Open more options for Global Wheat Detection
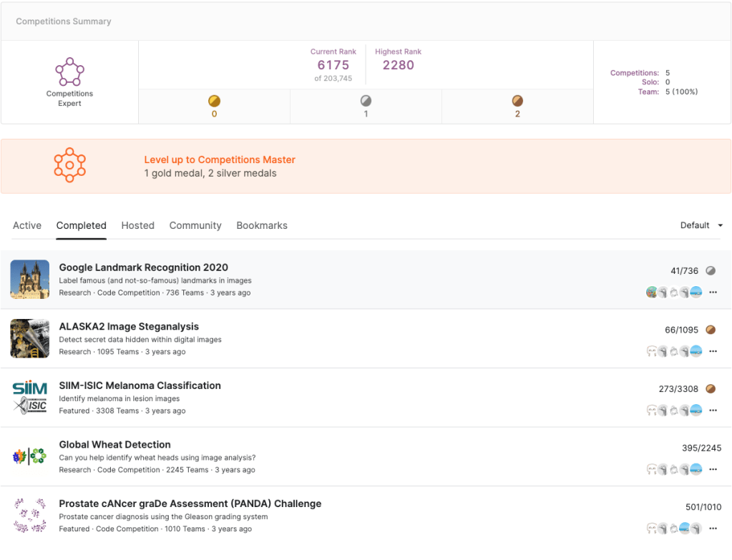732x560 pixels. [713, 469]
